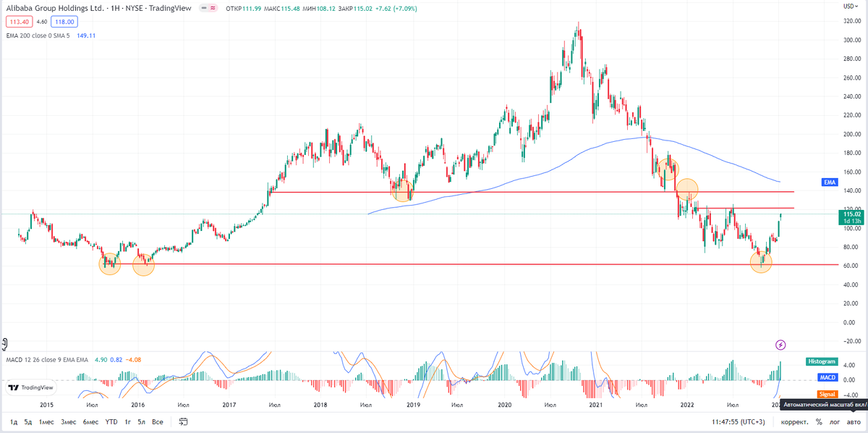
Task: Open the USD currency dropdown
Action: pos(851,6)
